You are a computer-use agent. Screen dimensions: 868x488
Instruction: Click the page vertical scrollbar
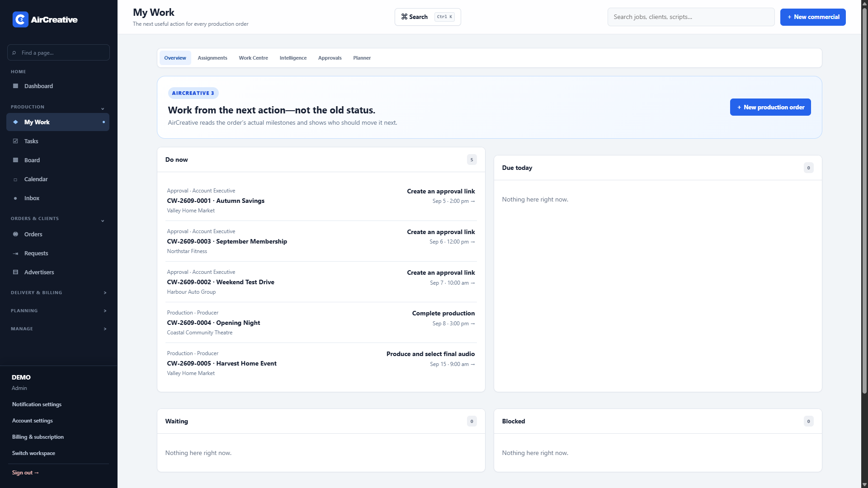click(864, 201)
